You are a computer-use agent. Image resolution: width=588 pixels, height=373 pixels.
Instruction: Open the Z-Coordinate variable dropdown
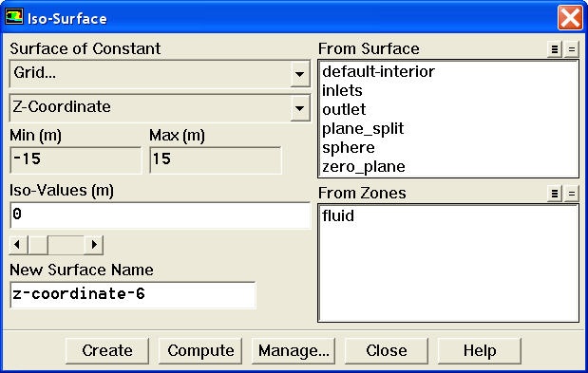click(299, 108)
